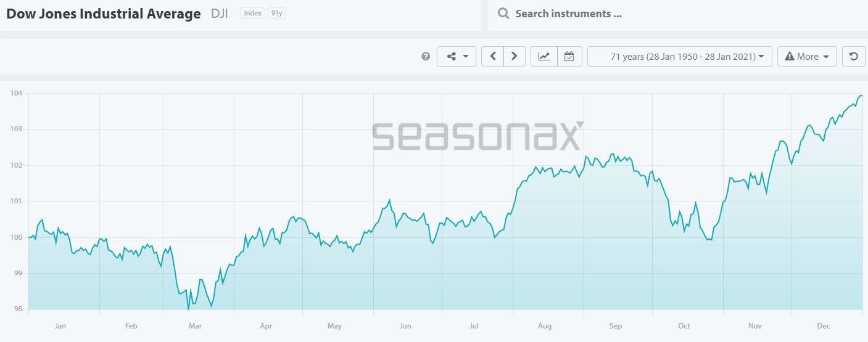Click the Dow Jones Industrial Average title
This screenshot has height=342, width=868.
pyautogui.click(x=104, y=14)
